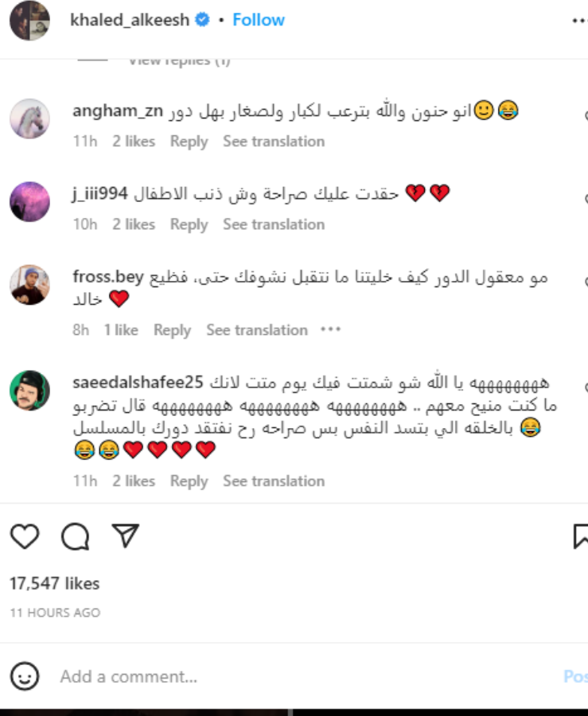This screenshot has width=588, height=716.
Task: See translation of saeedalshafee25's comment
Action: pyautogui.click(x=274, y=481)
